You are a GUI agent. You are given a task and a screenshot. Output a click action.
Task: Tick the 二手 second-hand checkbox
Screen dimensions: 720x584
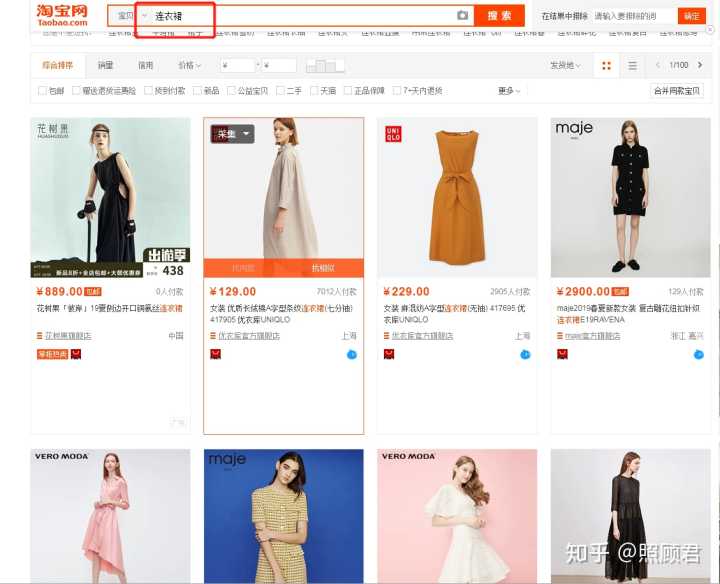click(278, 91)
